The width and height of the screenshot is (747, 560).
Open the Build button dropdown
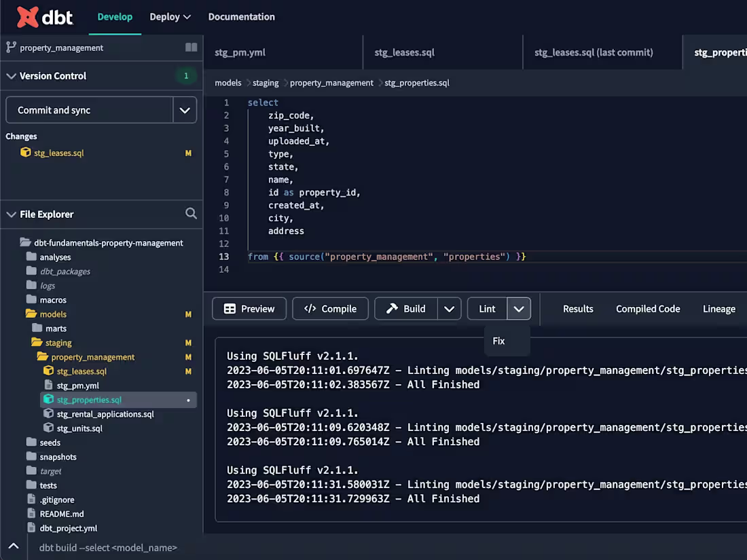pyautogui.click(x=449, y=308)
